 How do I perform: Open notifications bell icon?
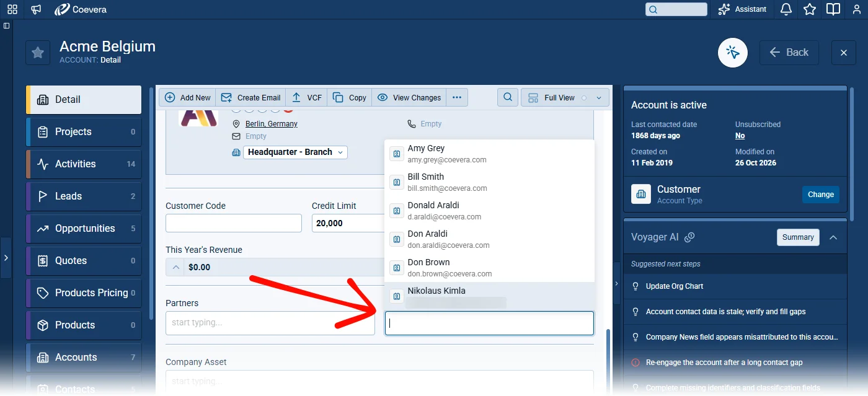(x=786, y=9)
